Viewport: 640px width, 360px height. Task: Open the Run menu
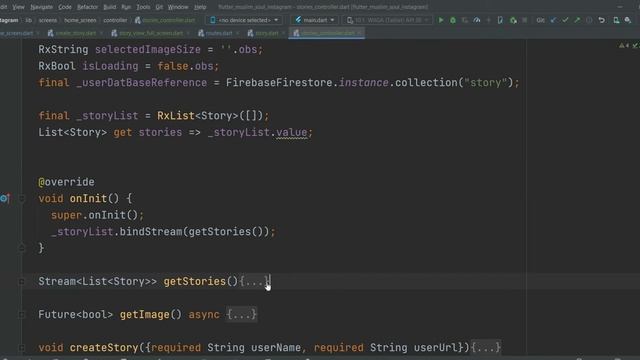tap(126, 7)
